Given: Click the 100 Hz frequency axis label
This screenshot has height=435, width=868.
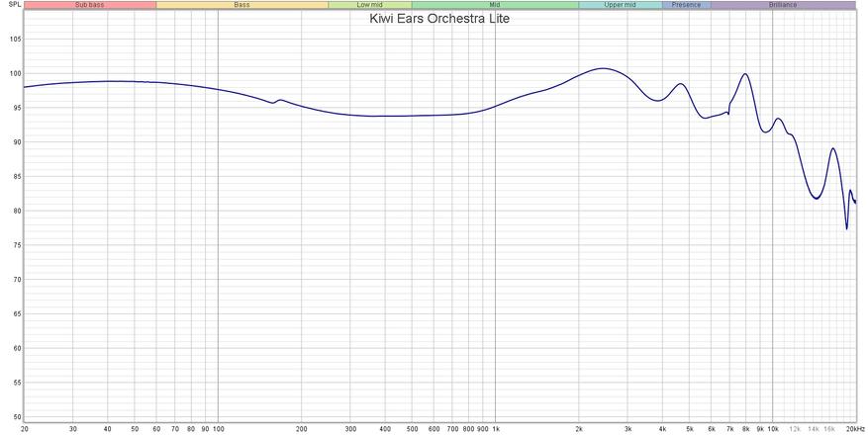Looking at the screenshot, I should click(218, 429).
